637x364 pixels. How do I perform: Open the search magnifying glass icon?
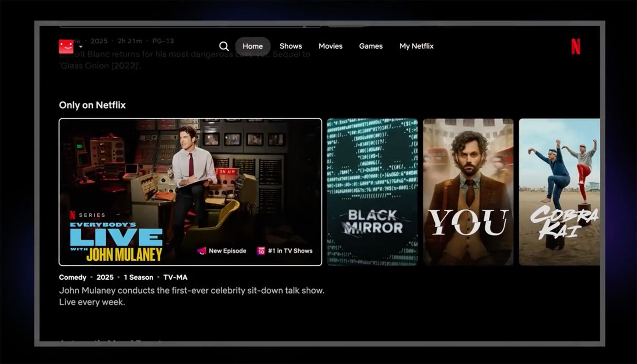224,46
